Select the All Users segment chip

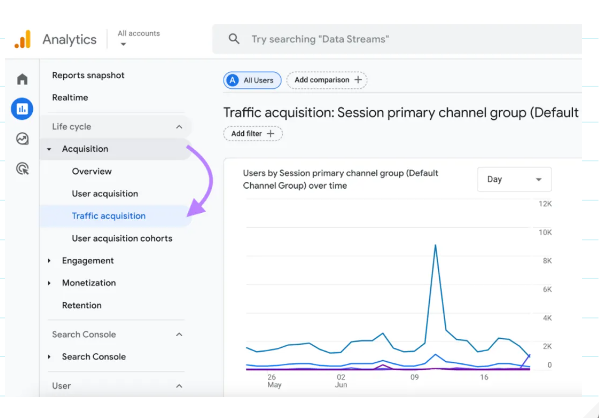point(252,80)
